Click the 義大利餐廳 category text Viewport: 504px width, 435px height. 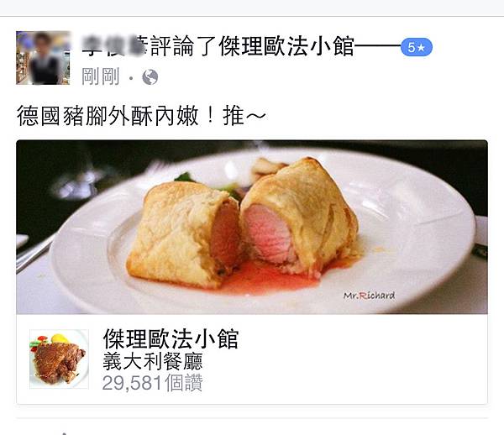(x=153, y=361)
